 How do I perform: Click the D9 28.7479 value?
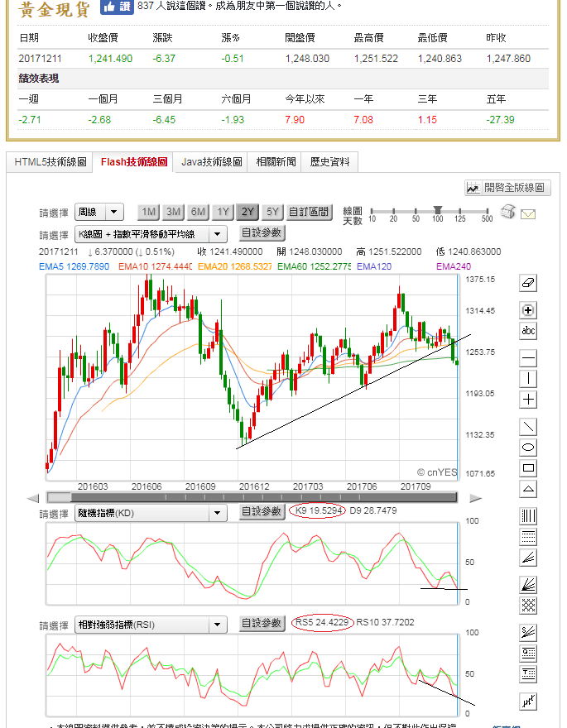[373, 510]
